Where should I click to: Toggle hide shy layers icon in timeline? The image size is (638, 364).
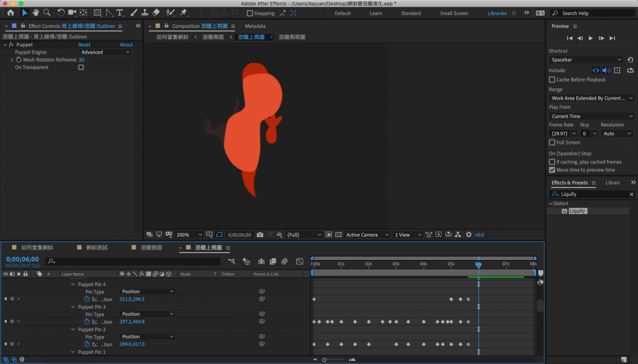(261, 261)
